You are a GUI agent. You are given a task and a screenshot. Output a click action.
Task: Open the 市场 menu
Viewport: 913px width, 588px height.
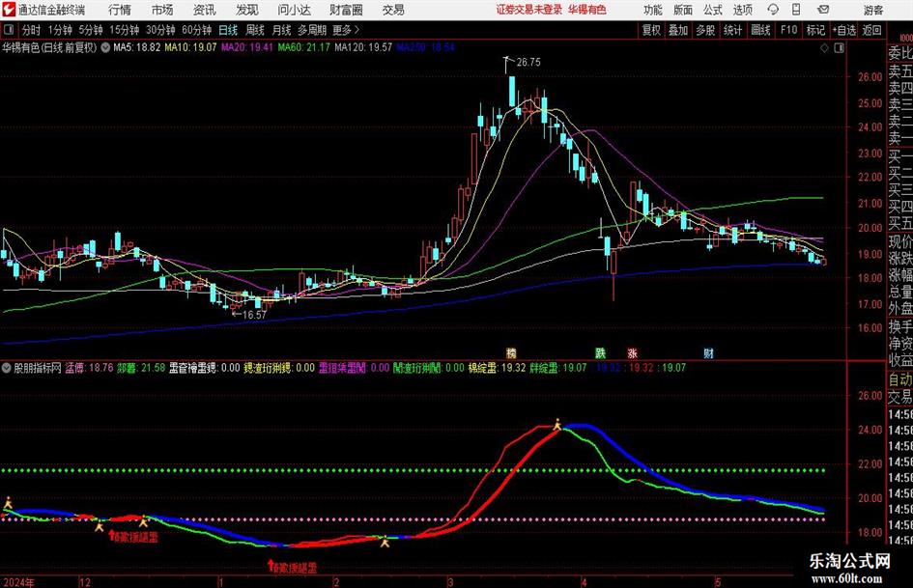pyautogui.click(x=162, y=10)
